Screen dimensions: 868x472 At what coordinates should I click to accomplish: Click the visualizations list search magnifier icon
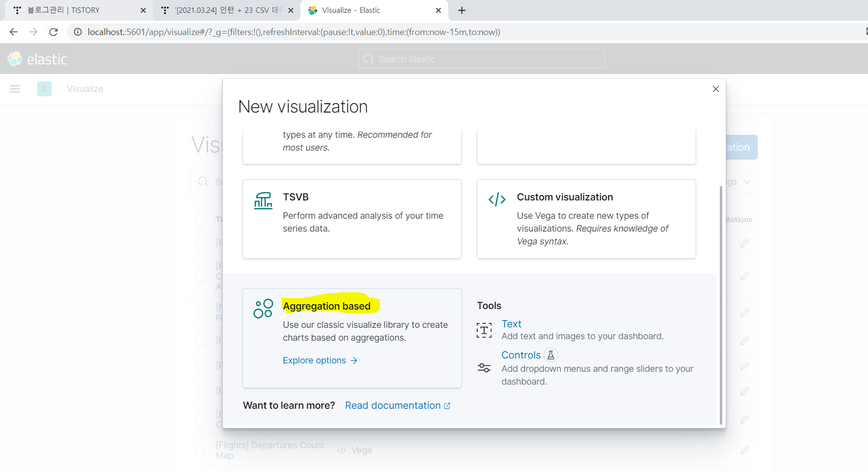point(203,182)
